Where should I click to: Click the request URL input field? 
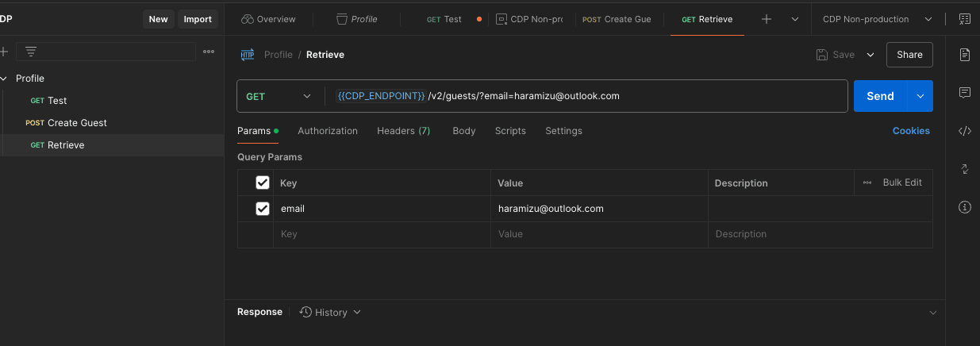pos(587,96)
